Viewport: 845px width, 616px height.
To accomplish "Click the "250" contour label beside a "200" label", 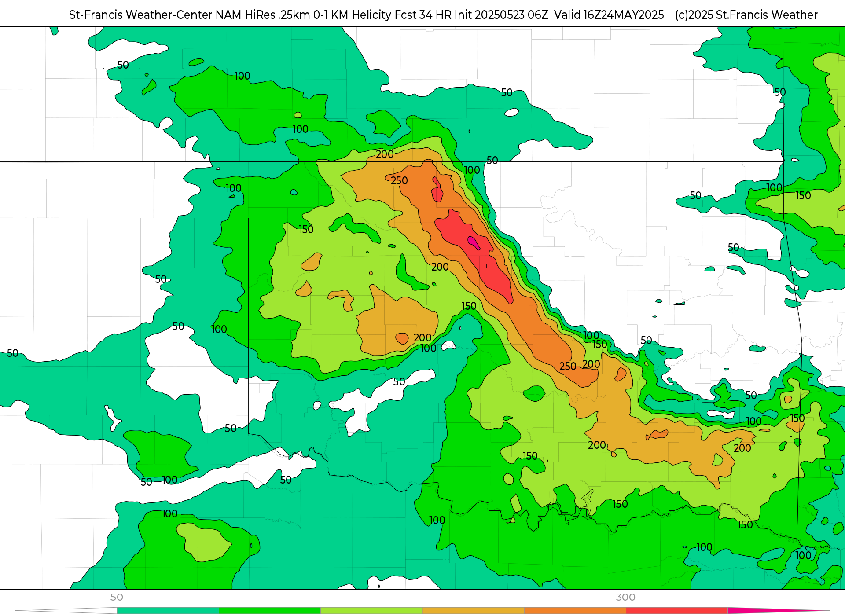I will point(568,366).
